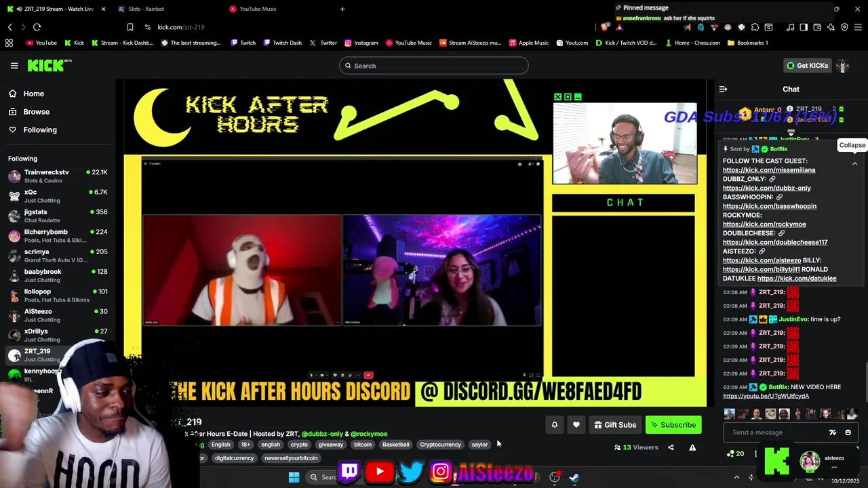Viewport: 868px width, 488px height.
Task: Open a new browser tab
Action: click(342, 9)
